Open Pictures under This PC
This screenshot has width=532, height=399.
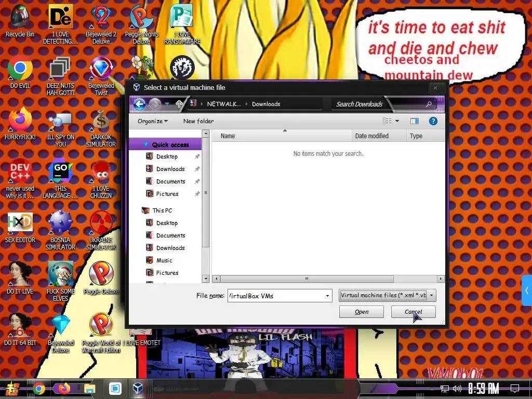click(167, 273)
